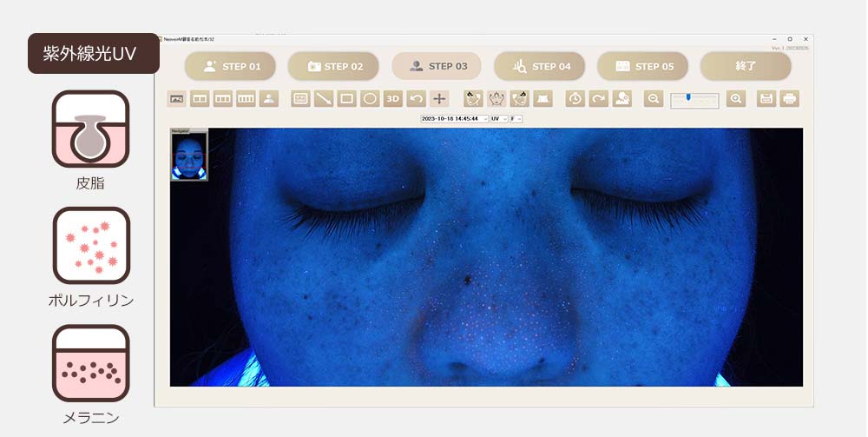Switch to three-panel split view
This screenshot has height=437, width=868.
pos(223,99)
